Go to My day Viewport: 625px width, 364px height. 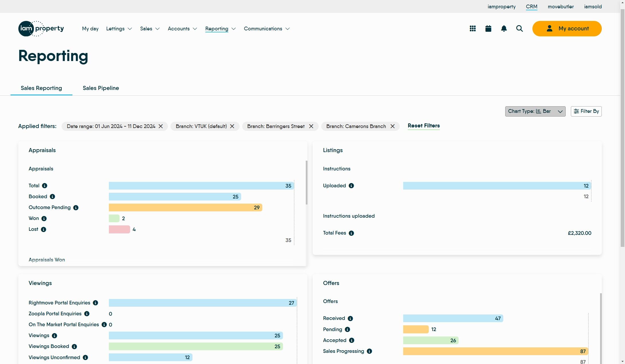[x=90, y=29]
